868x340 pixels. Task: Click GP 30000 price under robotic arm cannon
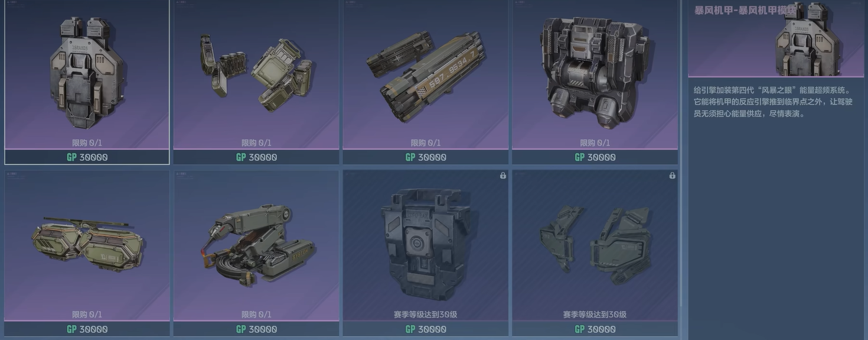[256, 329]
